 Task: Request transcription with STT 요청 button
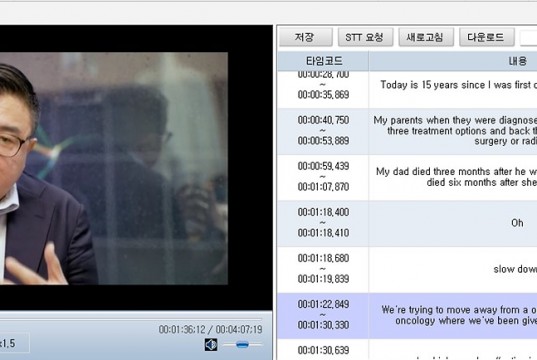tap(365, 37)
